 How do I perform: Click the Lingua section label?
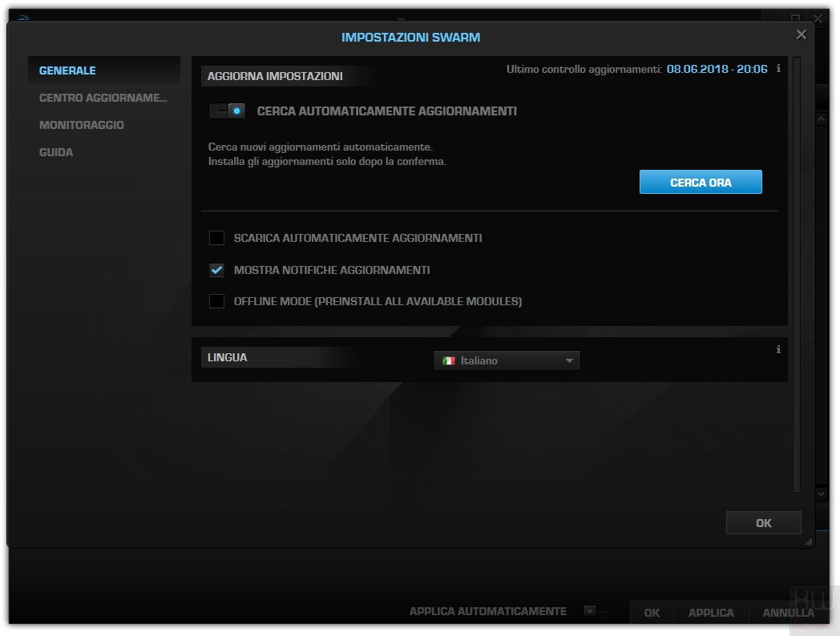[x=227, y=357]
